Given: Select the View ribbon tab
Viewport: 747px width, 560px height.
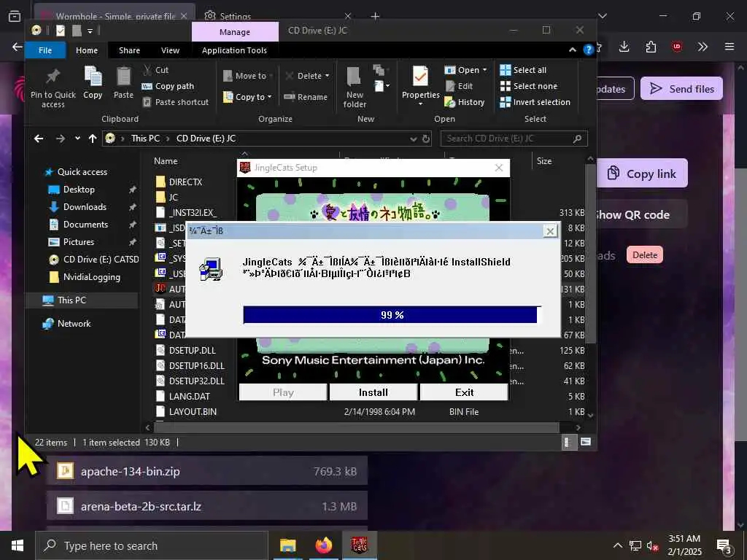Looking at the screenshot, I should (x=170, y=50).
